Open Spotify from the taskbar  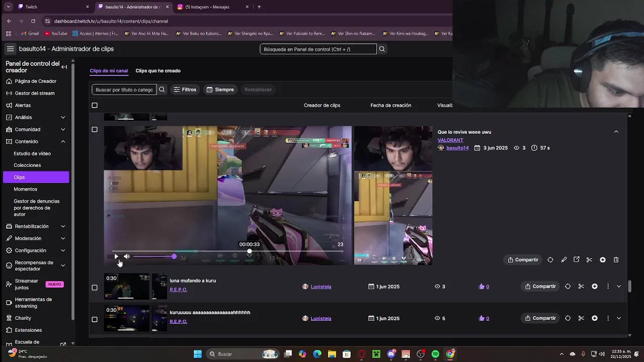tap(435, 354)
